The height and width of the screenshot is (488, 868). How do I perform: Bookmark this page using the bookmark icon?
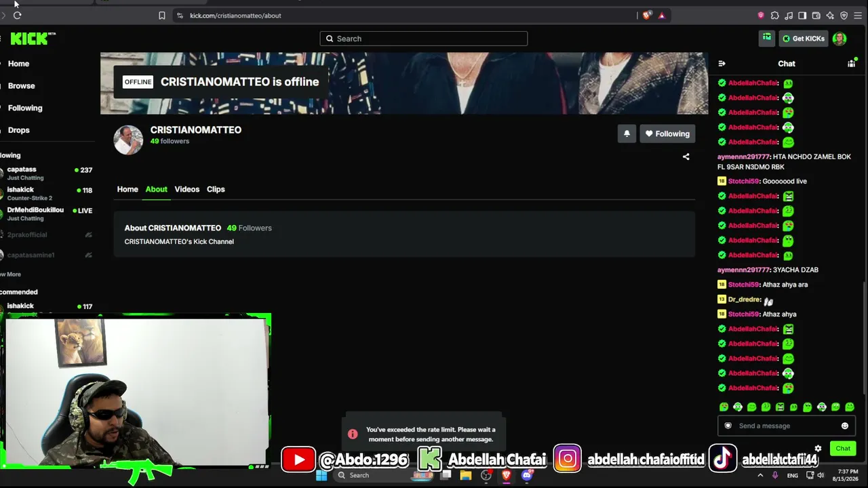click(x=162, y=16)
